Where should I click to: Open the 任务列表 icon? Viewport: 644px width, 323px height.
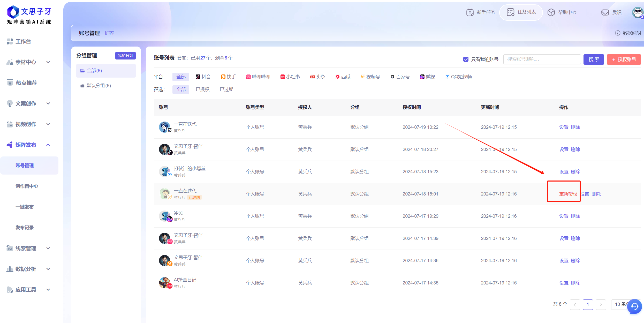point(510,12)
